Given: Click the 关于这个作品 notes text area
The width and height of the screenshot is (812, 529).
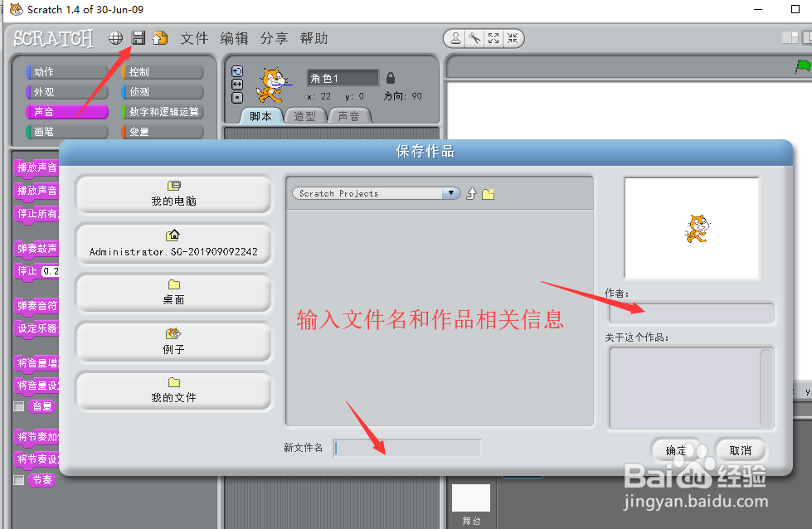Looking at the screenshot, I should coord(684,388).
